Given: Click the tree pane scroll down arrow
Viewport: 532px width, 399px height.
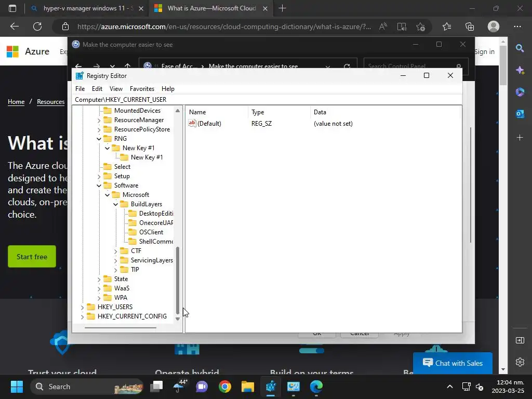Looking at the screenshot, I should pos(178,319).
